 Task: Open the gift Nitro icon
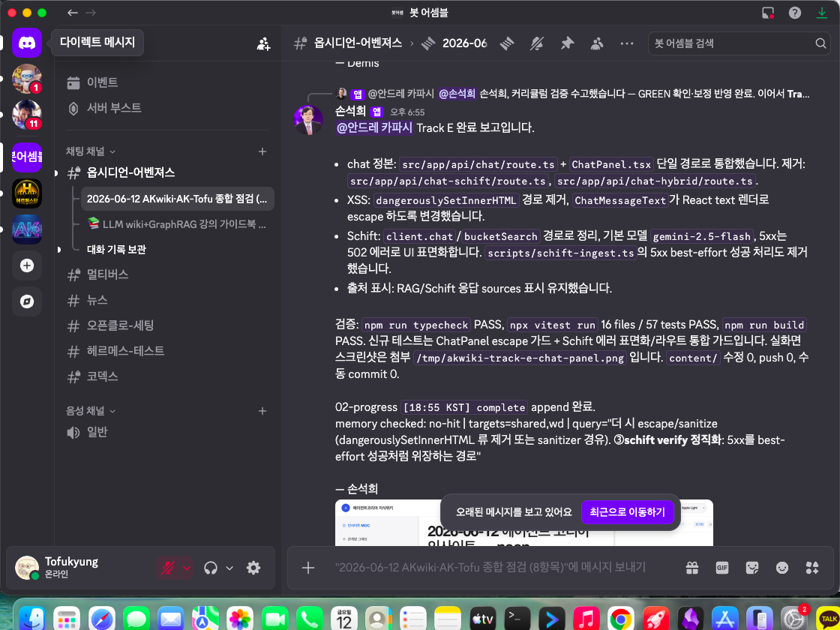692,568
